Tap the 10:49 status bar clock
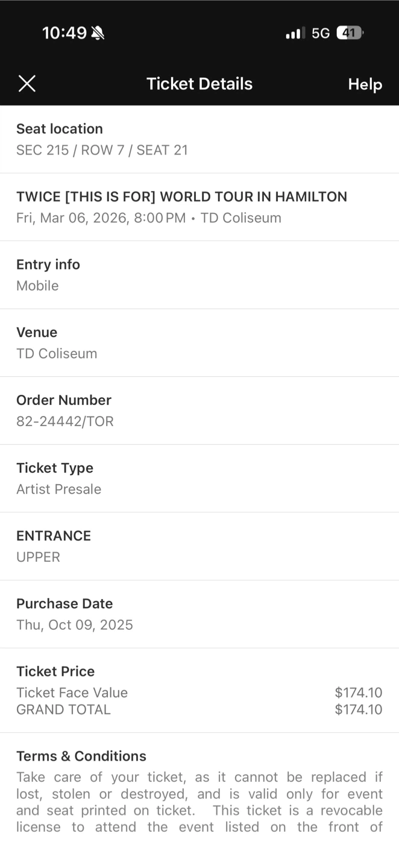Screen dimensions: 399x868 point(64,33)
